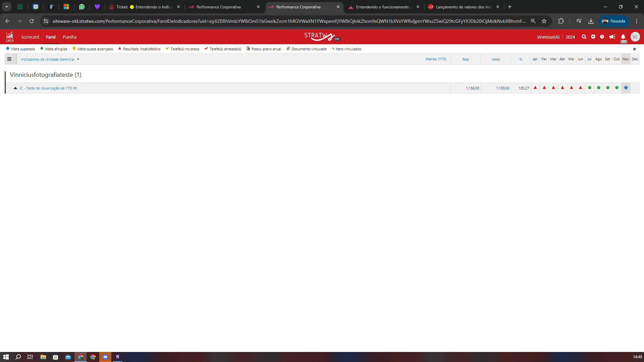Click the red triangle status for Mar

tap(553, 88)
